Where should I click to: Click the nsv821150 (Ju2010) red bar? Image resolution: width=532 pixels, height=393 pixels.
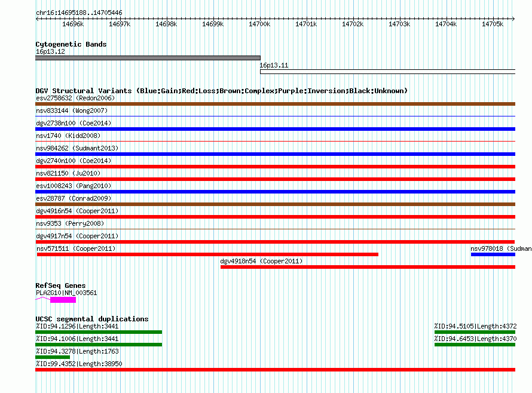point(275,179)
